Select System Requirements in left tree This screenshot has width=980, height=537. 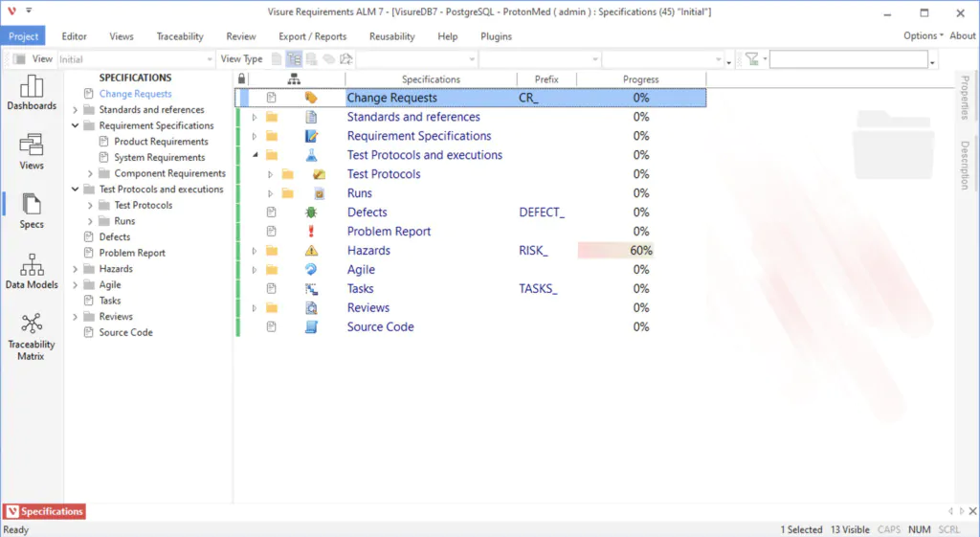(x=160, y=158)
